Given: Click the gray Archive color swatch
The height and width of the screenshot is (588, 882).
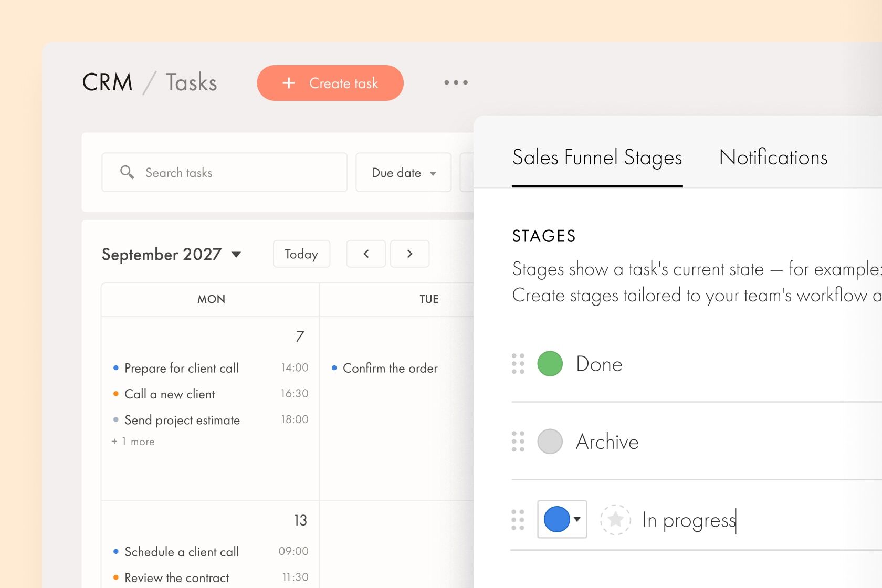Looking at the screenshot, I should [x=550, y=442].
